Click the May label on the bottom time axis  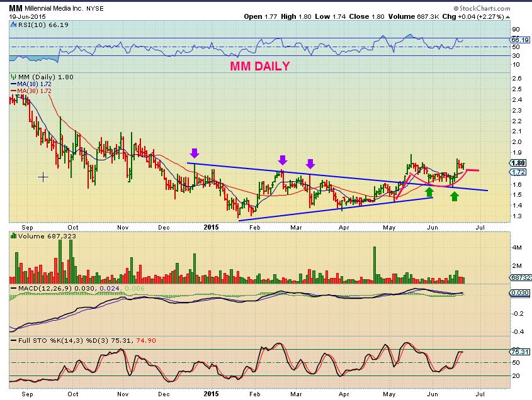tap(389, 394)
